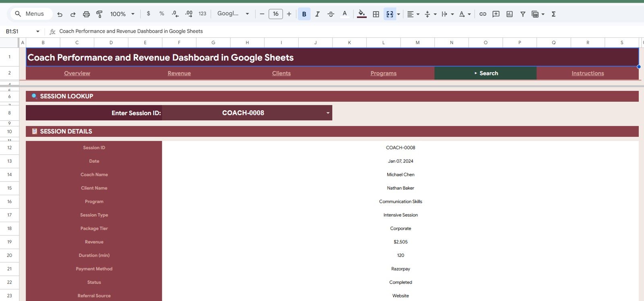
Task: Click the Duration (min) label cell
Action: [x=94, y=255]
